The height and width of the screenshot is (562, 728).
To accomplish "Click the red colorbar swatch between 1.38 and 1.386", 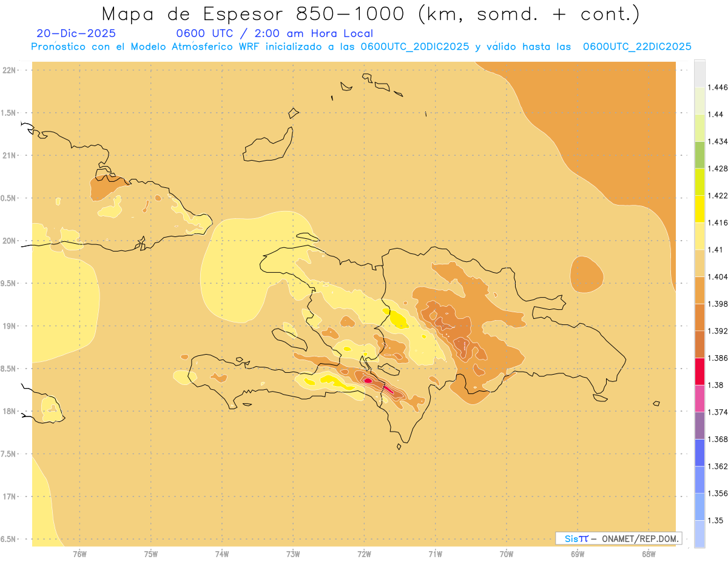I will [699, 371].
